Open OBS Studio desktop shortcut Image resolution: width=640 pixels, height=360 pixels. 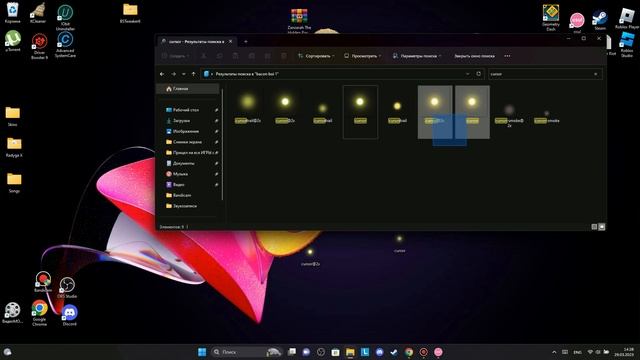[x=67, y=287]
